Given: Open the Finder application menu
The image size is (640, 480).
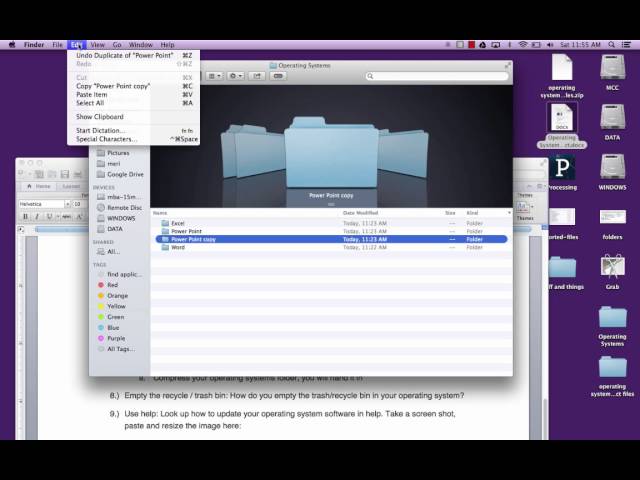Looking at the screenshot, I should tap(34, 45).
